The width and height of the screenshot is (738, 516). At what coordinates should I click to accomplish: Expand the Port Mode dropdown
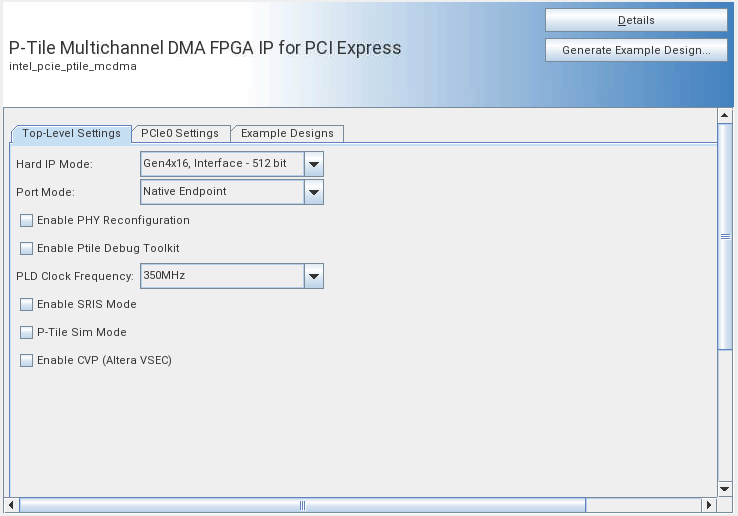[x=314, y=191]
